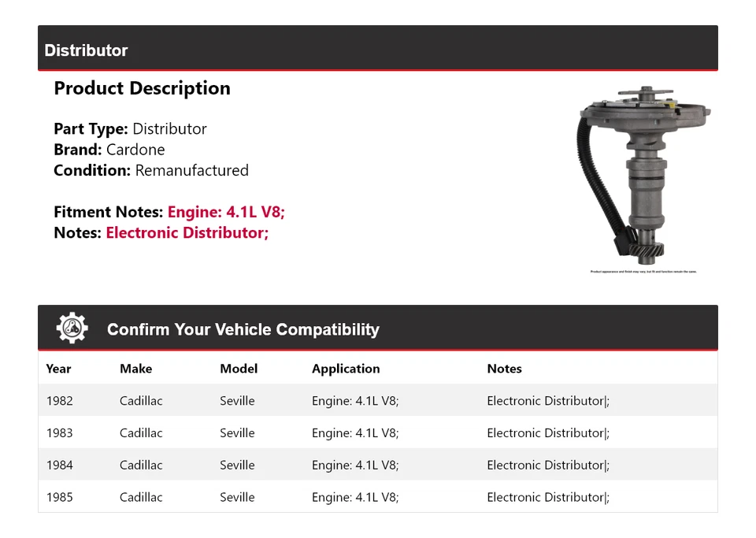Click the Notes column header
Screen dimensions: 756x538
pos(504,369)
